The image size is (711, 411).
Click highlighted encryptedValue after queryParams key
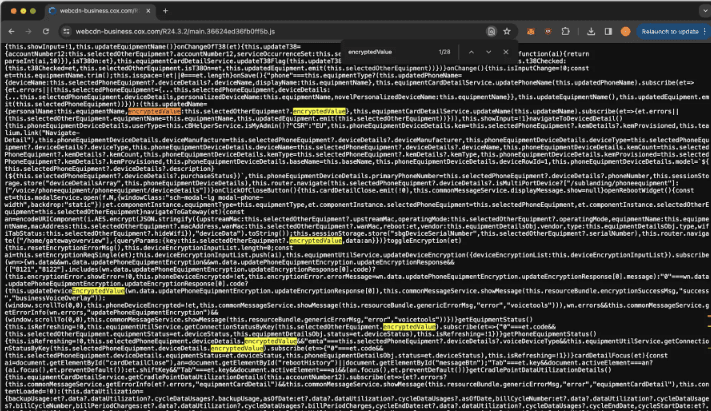315,240
